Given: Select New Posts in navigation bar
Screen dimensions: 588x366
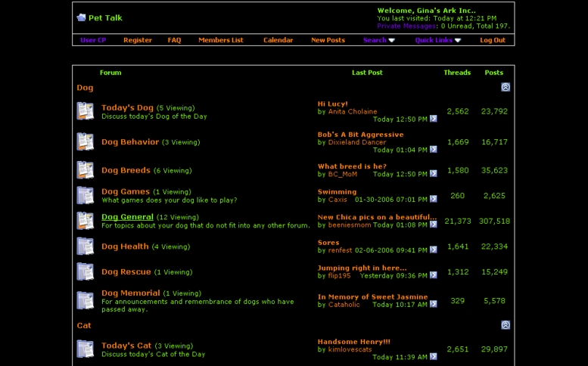Looking at the screenshot, I should [x=328, y=40].
